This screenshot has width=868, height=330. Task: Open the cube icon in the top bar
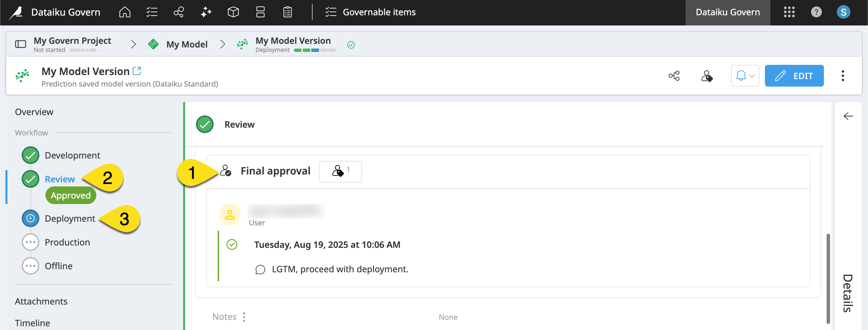point(233,12)
